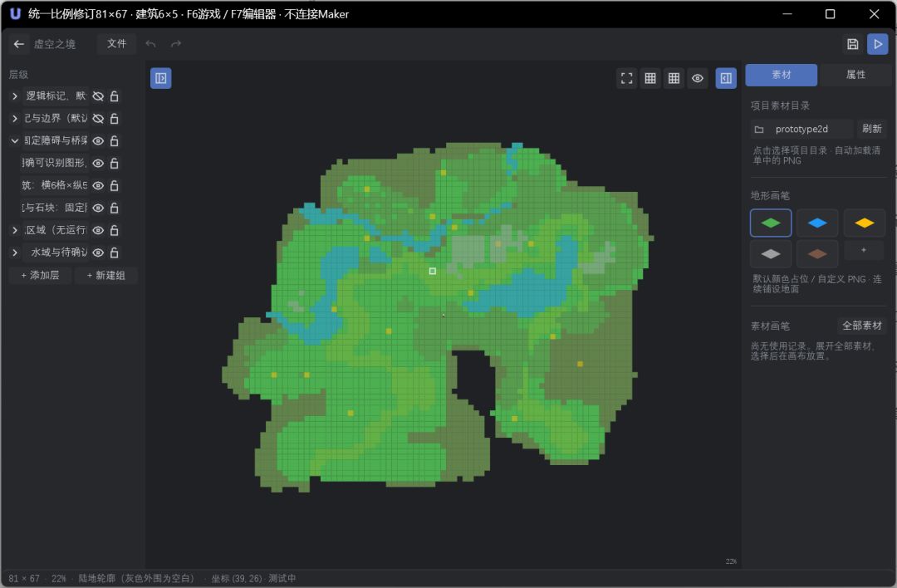Switch to the 素材 tab
This screenshot has width=897, height=588.
(782, 75)
